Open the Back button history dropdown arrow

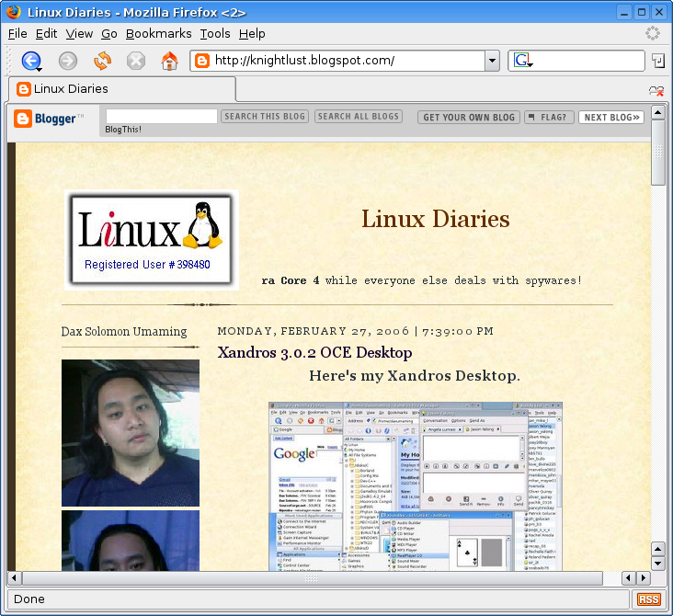click(x=39, y=69)
